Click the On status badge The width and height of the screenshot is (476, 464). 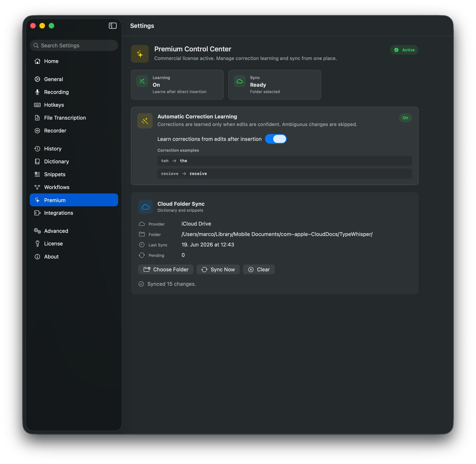(405, 118)
